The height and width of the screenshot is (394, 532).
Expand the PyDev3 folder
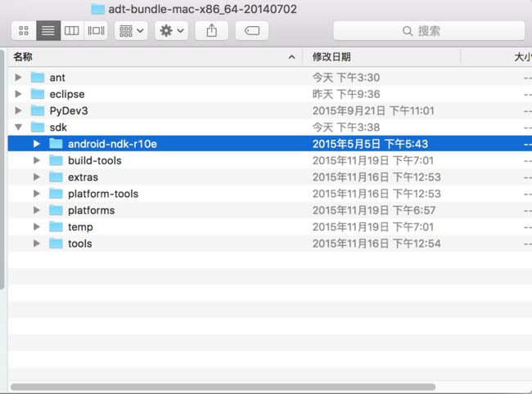[x=18, y=110]
